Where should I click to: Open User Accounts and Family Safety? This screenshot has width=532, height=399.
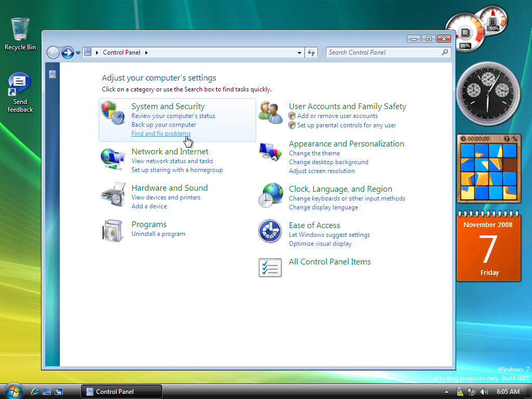(x=348, y=107)
